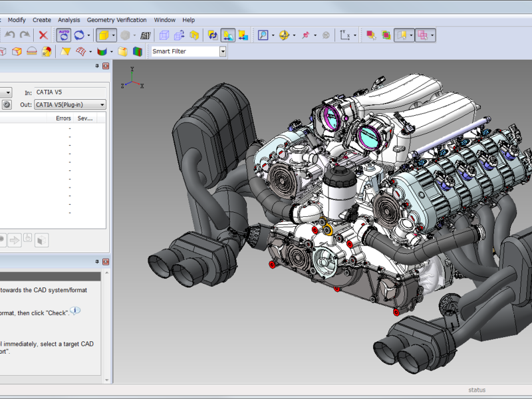Click the zoom magnifier tool icon

click(x=263, y=35)
